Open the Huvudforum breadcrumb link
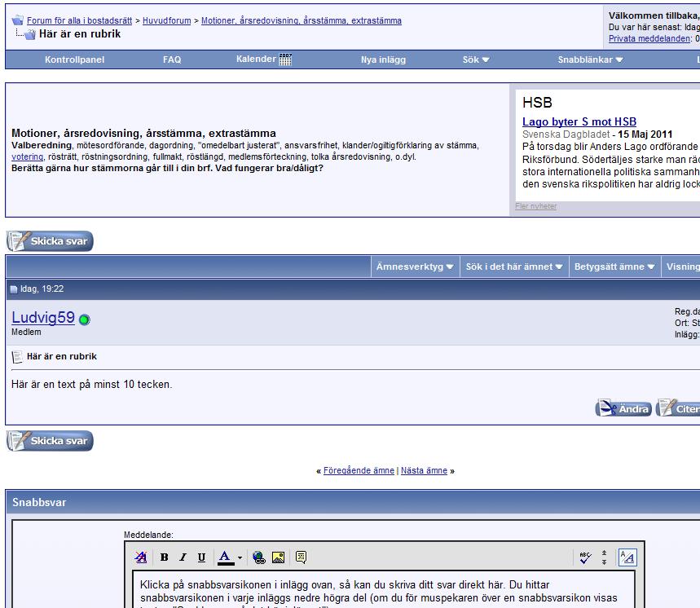 pyautogui.click(x=166, y=20)
